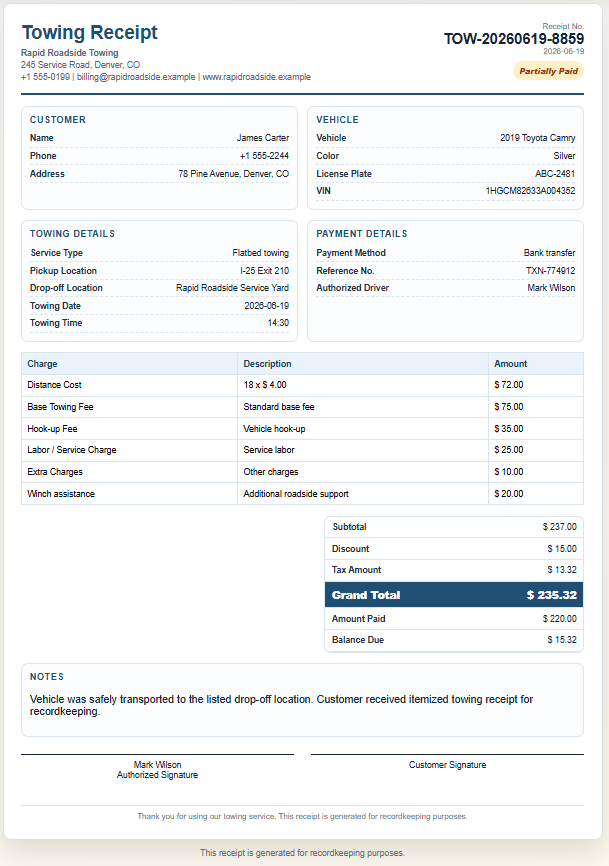Select receipt number TOW-20260619-8859
The image size is (609, 866).
coord(513,39)
